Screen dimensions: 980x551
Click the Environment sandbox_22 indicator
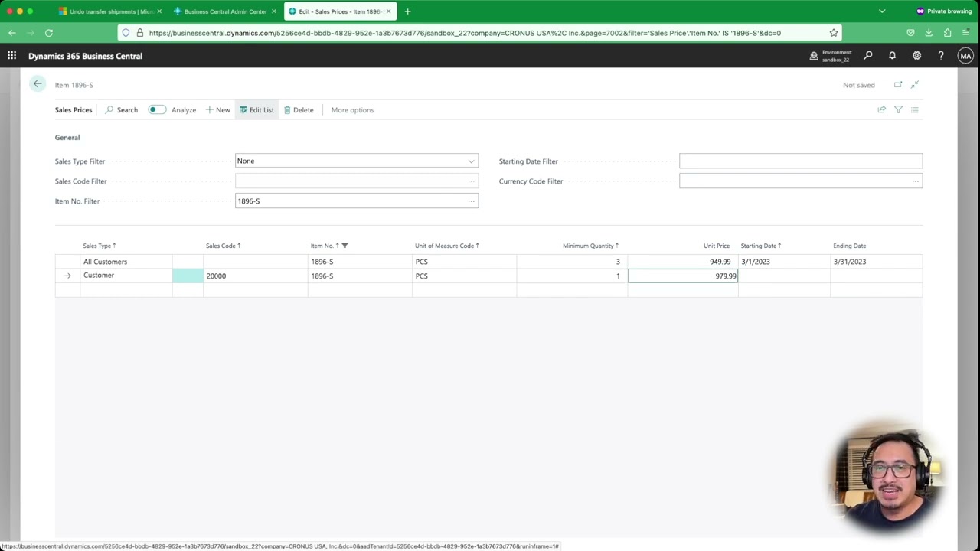point(831,56)
